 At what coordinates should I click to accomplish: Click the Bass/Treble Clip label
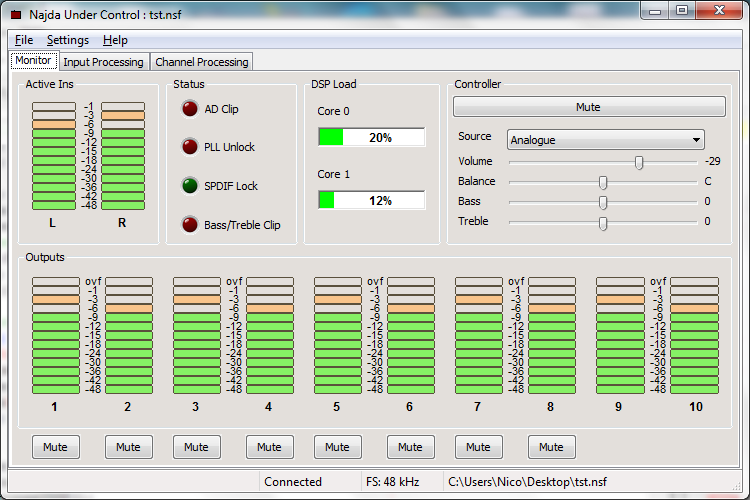[x=243, y=225]
